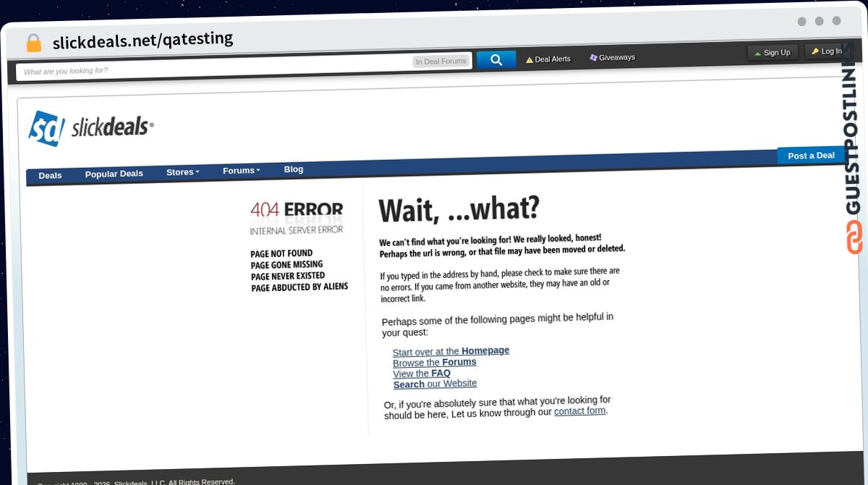
Task: Click the '404 ERROR' heading graphic
Action: pyautogui.click(x=297, y=210)
